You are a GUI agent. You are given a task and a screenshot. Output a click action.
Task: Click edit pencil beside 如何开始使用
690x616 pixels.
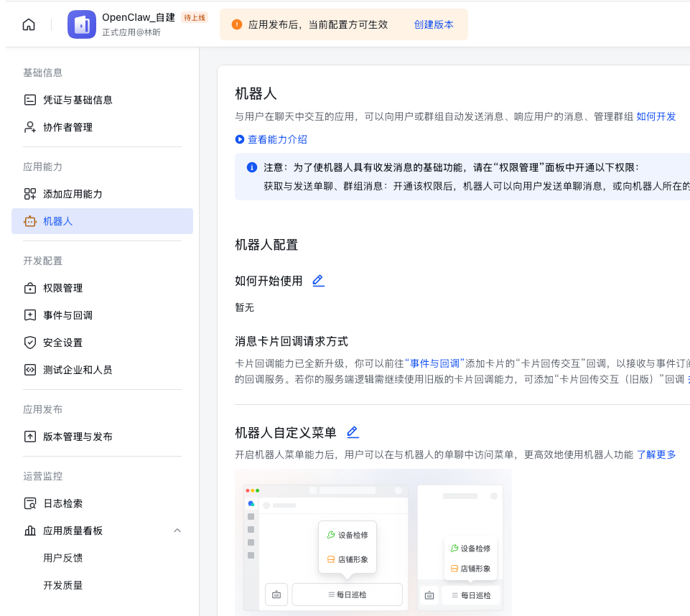(318, 281)
